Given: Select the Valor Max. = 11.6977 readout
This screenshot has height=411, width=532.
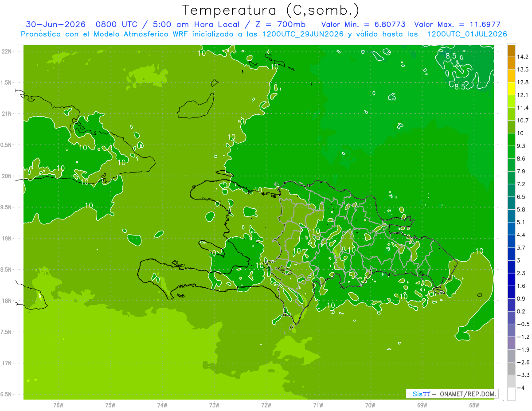Looking at the screenshot, I should (x=457, y=24).
